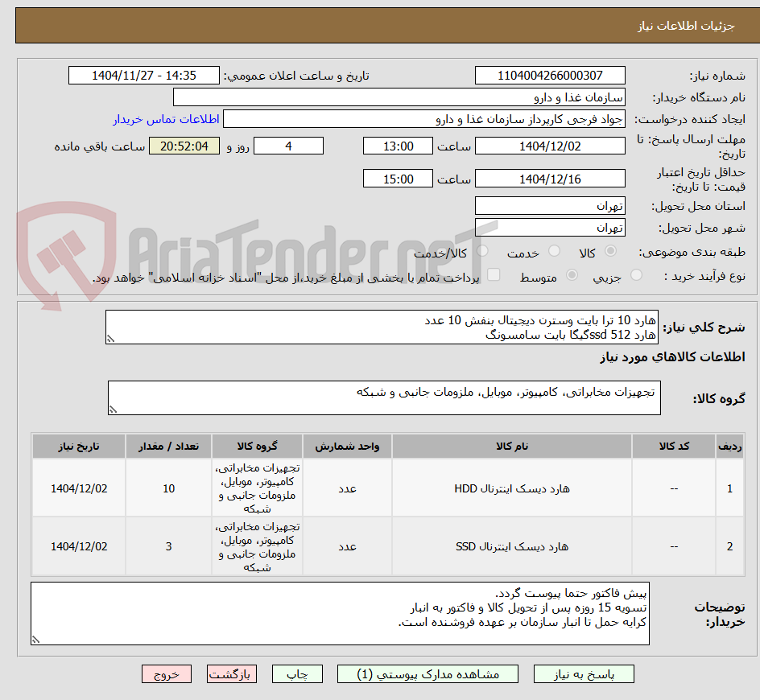Click the بازگشت back button
This screenshot has width=760, height=700.
point(232,673)
